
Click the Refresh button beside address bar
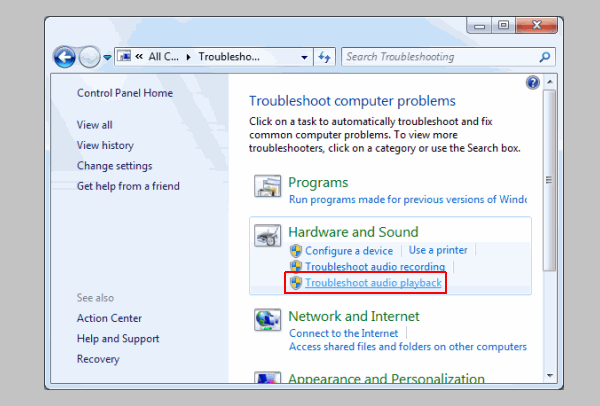click(324, 57)
